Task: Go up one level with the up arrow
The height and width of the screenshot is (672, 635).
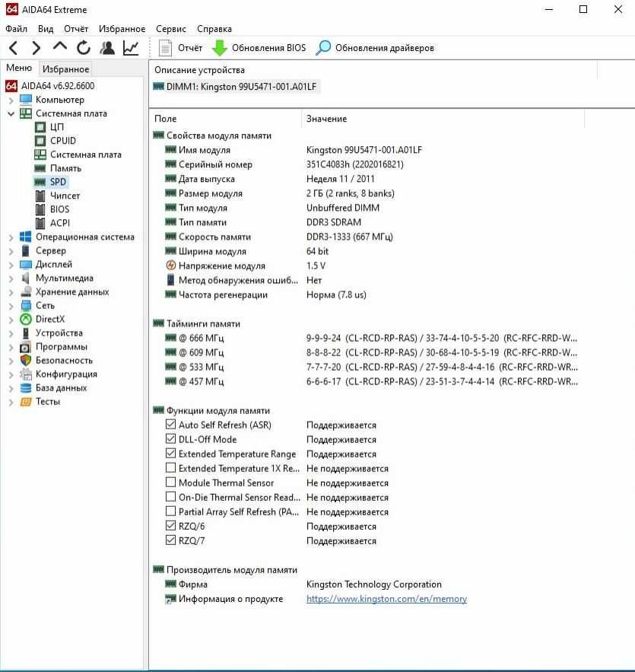Action: tap(60, 46)
